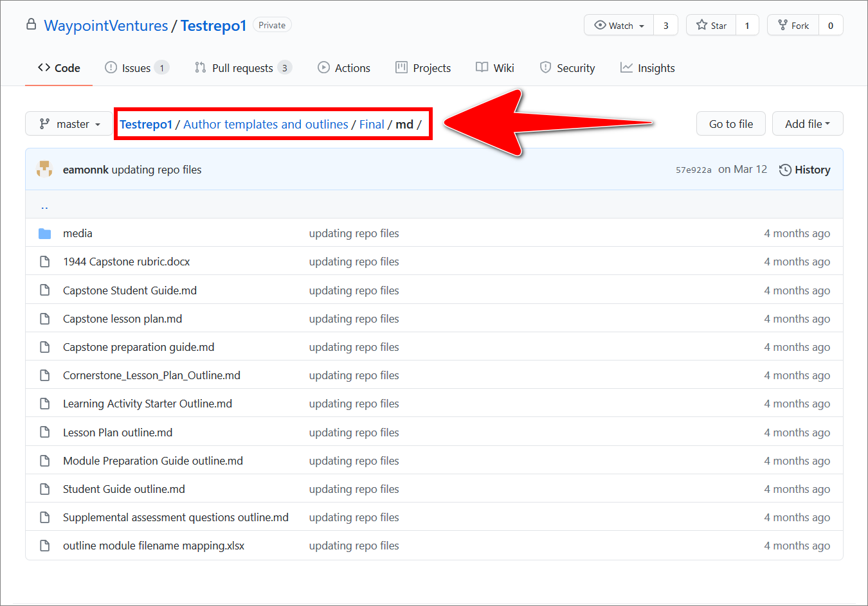Open Learning Activity Starter Outline.md
The image size is (868, 606).
pyautogui.click(x=148, y=404)
